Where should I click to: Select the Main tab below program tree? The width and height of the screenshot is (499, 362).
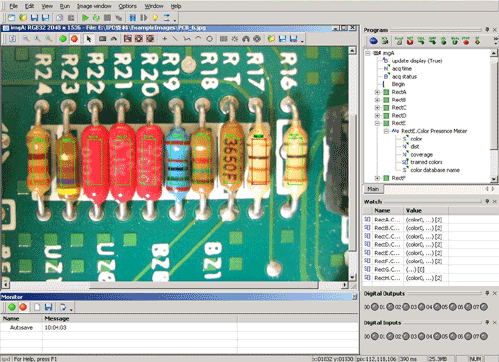[373, 189]
